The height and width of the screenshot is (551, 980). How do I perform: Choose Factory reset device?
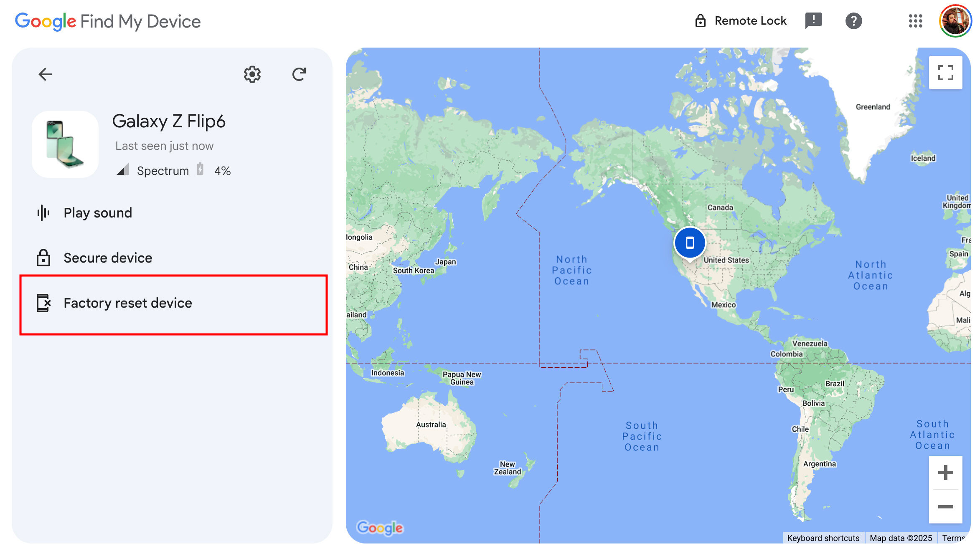click(x=128, y=303)
